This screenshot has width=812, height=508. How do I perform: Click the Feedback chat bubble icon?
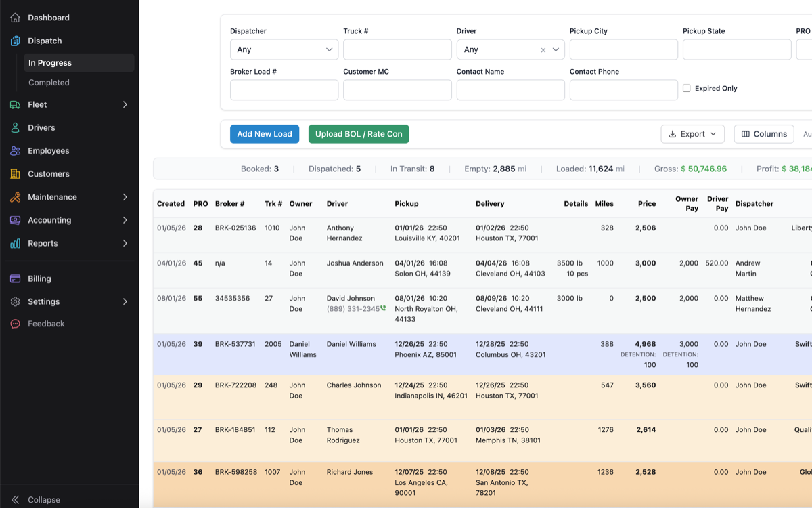tap(15, 324)
